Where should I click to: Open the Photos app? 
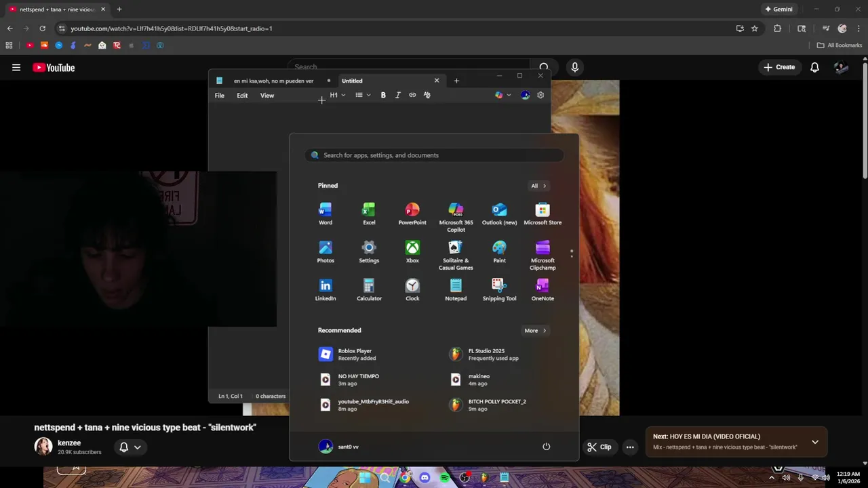pyautogui.click(x=325, y=252)
